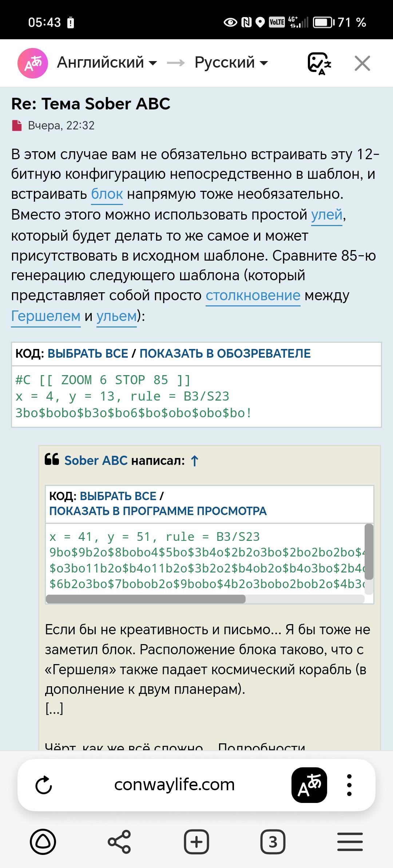Click the horizontal scrollbar of quoted code
Screen dimensions: 393x868
click(146, 599)
